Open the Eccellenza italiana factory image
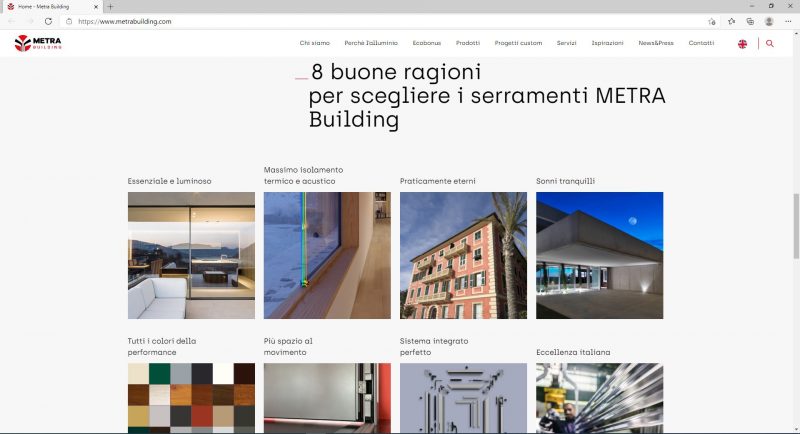The width and height of the screenshot is (800, 434). 599,398
